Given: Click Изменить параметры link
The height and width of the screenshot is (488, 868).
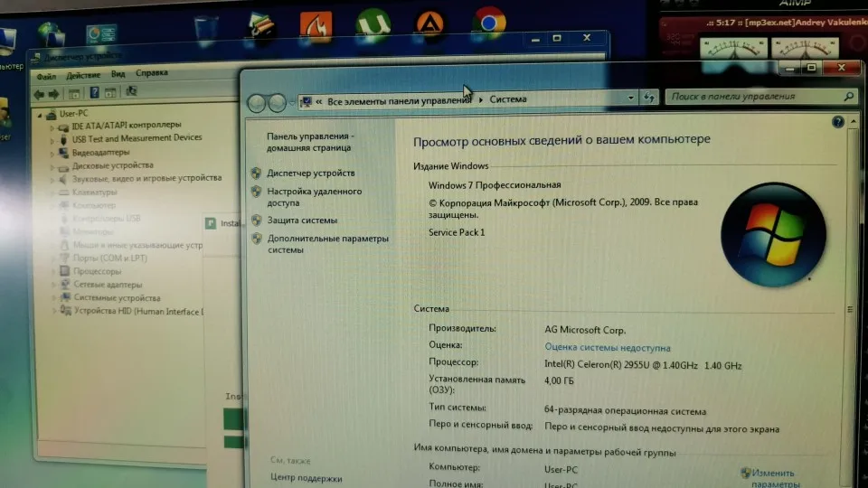Looking at the screenshot, I should [x=776, y=478].
